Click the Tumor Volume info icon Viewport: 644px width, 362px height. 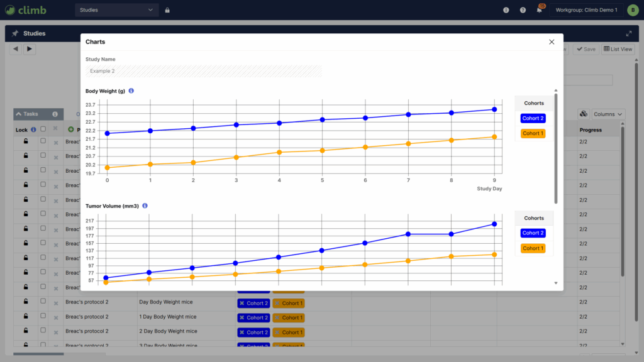[x=145, y=206]
